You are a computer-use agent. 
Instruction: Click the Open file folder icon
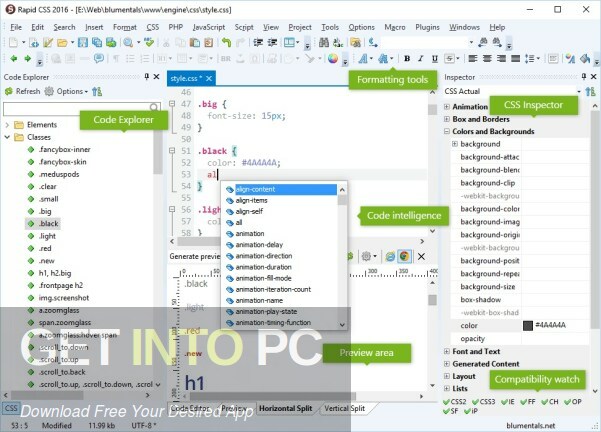pos(62,43)
